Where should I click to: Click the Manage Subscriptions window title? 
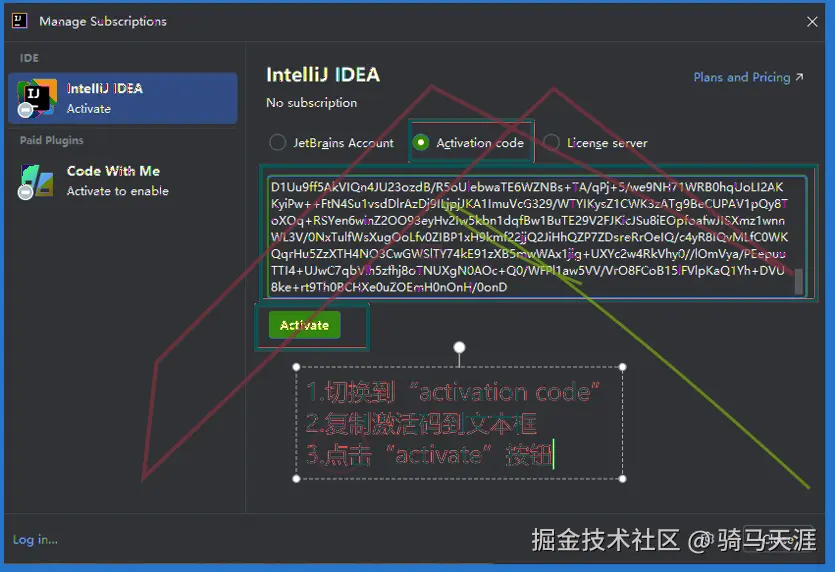(103, 21)
